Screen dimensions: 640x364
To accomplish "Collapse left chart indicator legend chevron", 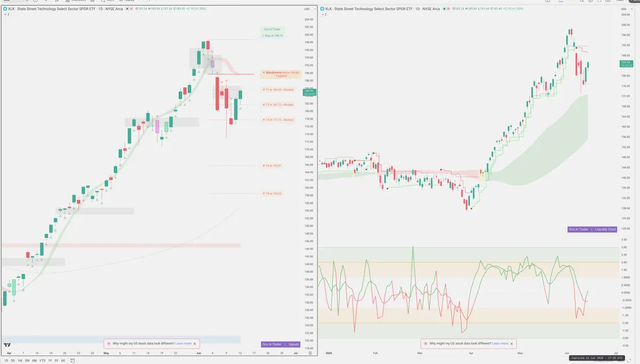I will tap(5, 14).
